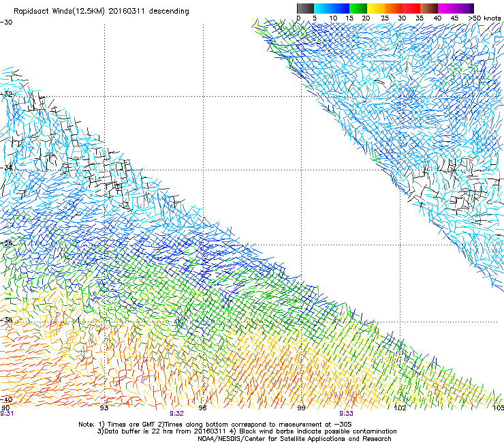Click the longitude label '102'
504x443 pixels.
pyautogui.click(x=400, y=408)
